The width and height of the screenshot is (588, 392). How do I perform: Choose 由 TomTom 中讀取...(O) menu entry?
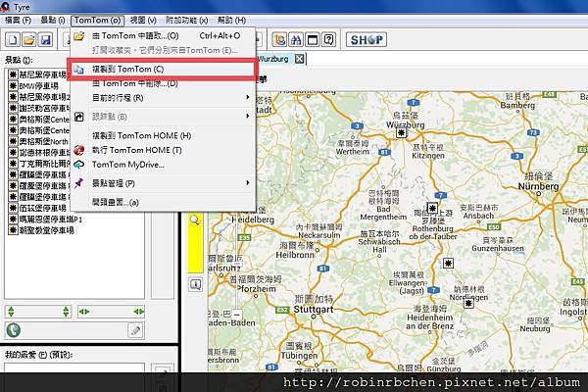point(163,36)
